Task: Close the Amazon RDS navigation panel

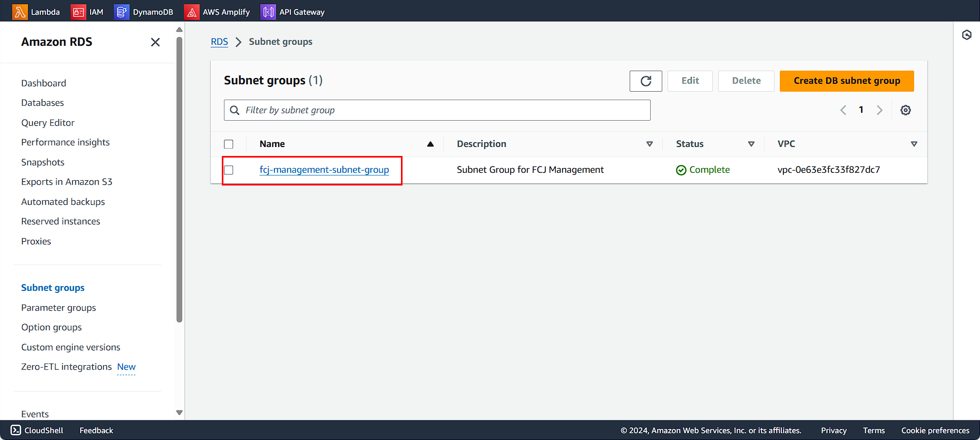Action: [155, 42]
